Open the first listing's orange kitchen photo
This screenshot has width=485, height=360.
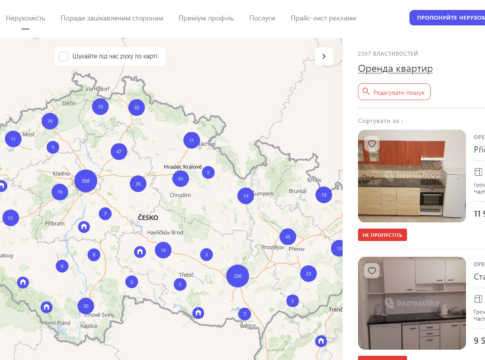(412, 176)
